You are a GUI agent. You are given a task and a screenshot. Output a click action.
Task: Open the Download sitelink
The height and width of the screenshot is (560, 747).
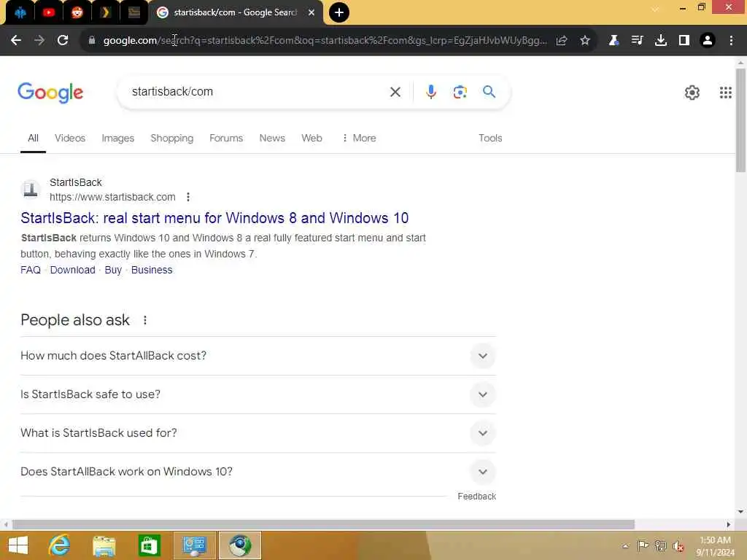click(x=72, y=270)
